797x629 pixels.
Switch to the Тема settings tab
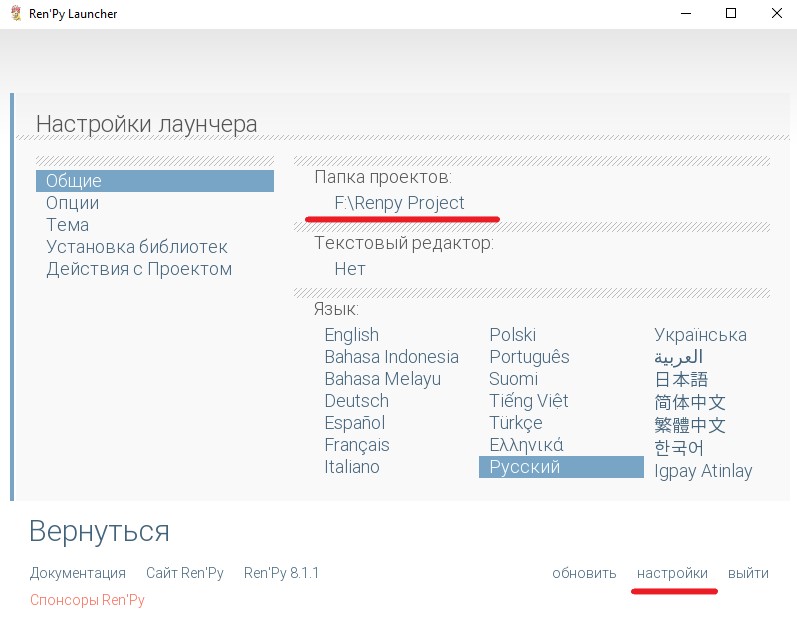point(67,225)
